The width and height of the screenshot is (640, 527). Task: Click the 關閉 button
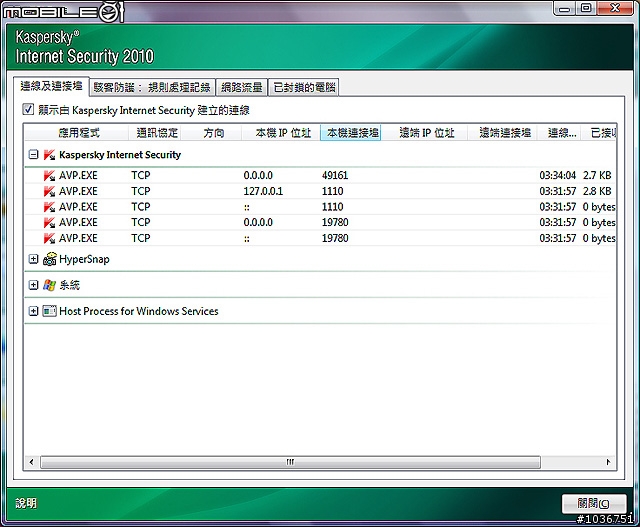click(594, 503)
